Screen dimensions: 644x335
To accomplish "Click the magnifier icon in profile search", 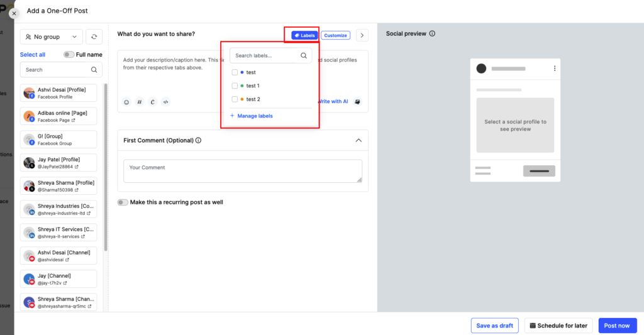I will coord(94,70).
